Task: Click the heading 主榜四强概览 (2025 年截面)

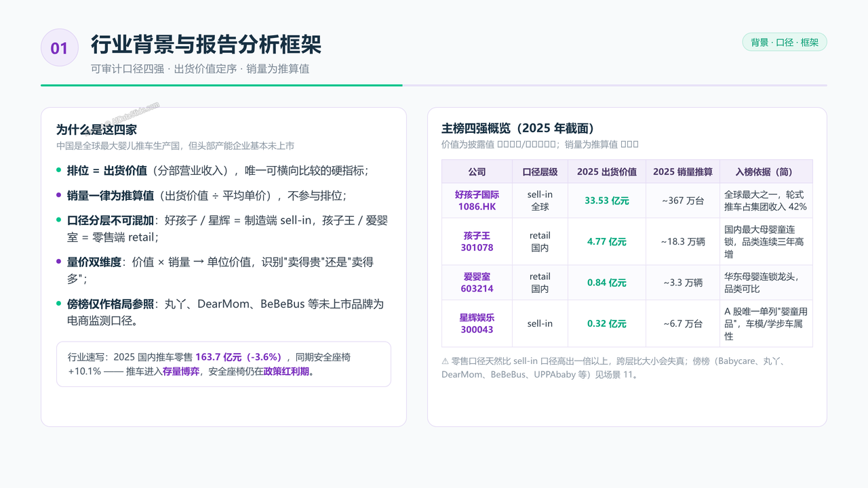Action: click(518, 128)
